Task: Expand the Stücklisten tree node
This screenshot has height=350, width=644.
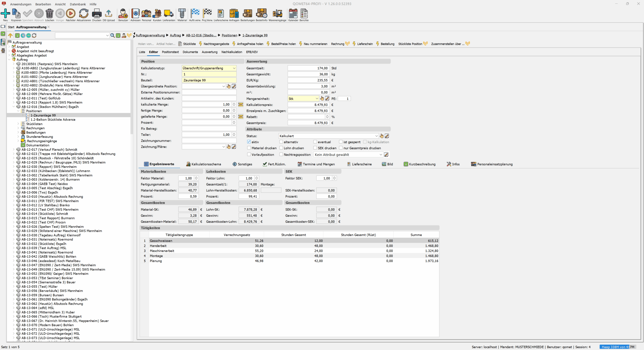Action: coord(18,124)
